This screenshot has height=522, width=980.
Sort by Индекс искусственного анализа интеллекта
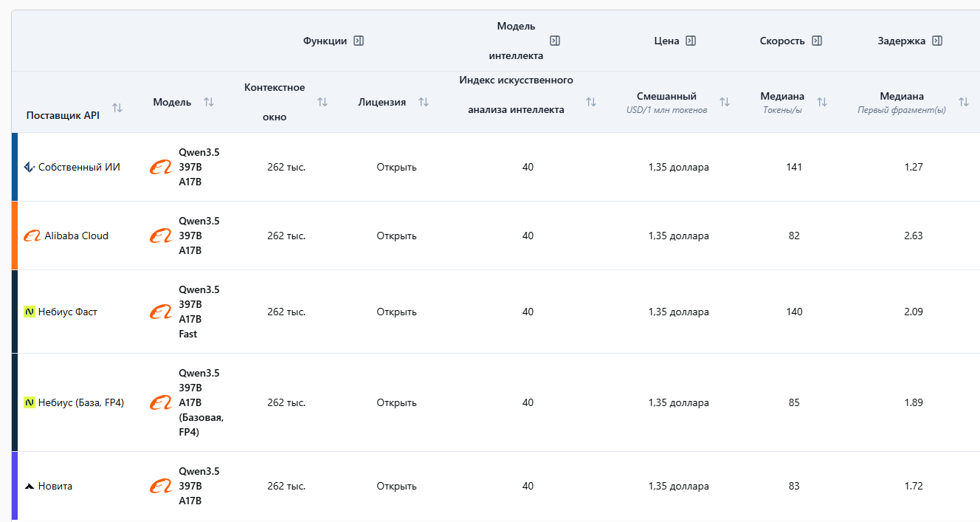(591, 102)
